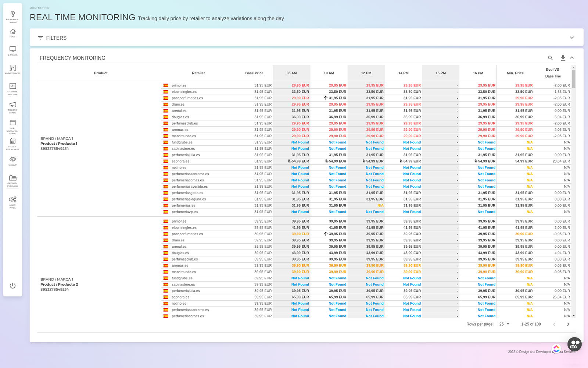Click price-up arrow on pacoperfumerias.es 39,95 EUR 10 AM
Viewport: 588px width, 368px height.
[x=326, y=234]
